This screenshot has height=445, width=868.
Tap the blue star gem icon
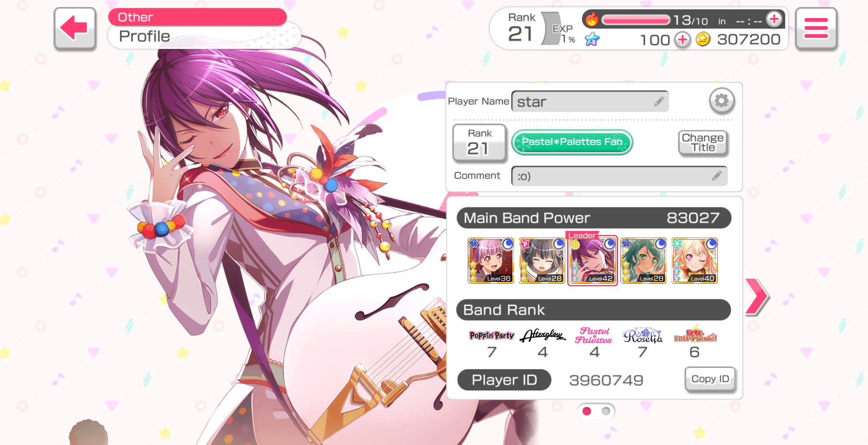[592, 39]
